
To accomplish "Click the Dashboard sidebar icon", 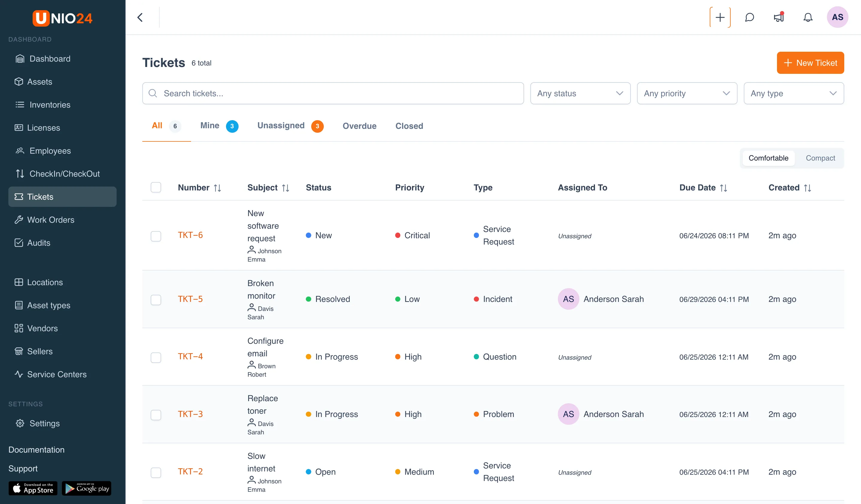I will (20, 59).
